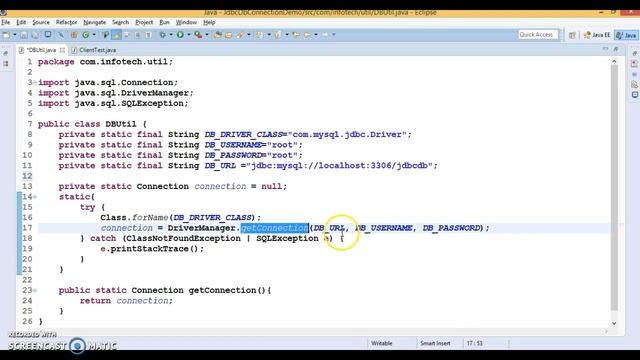Click the jdbc:mysql://localhost:3306/jdbcdb string
This screenshot has width=640, height=360.
(340, 166)
